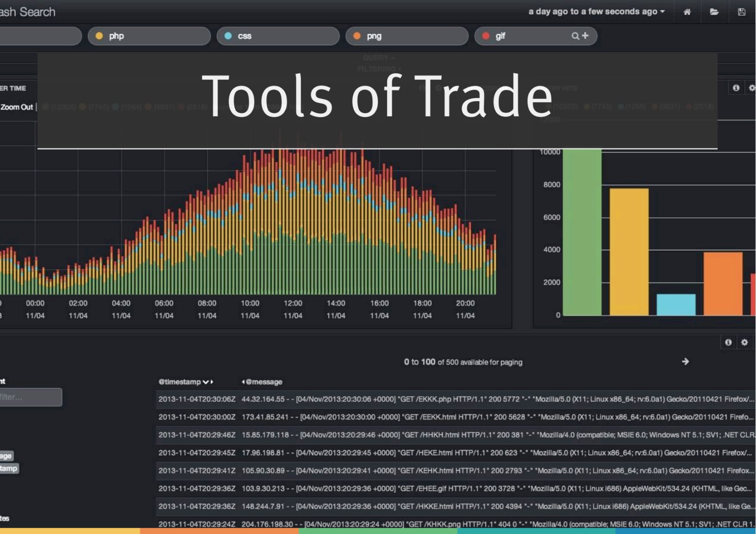Add a new query with plus icon
The height and width of the screenshot is (534, 756).
(x=585, y=35)
